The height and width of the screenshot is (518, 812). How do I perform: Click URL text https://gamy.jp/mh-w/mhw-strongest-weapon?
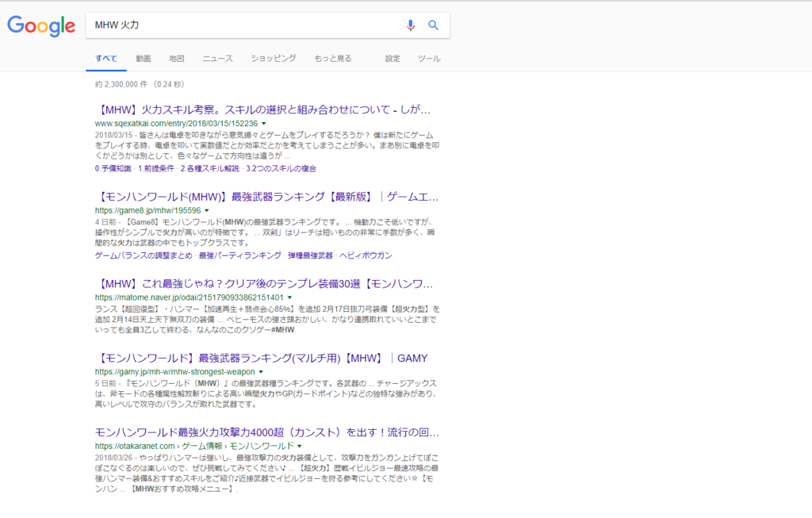pos(175,372)
